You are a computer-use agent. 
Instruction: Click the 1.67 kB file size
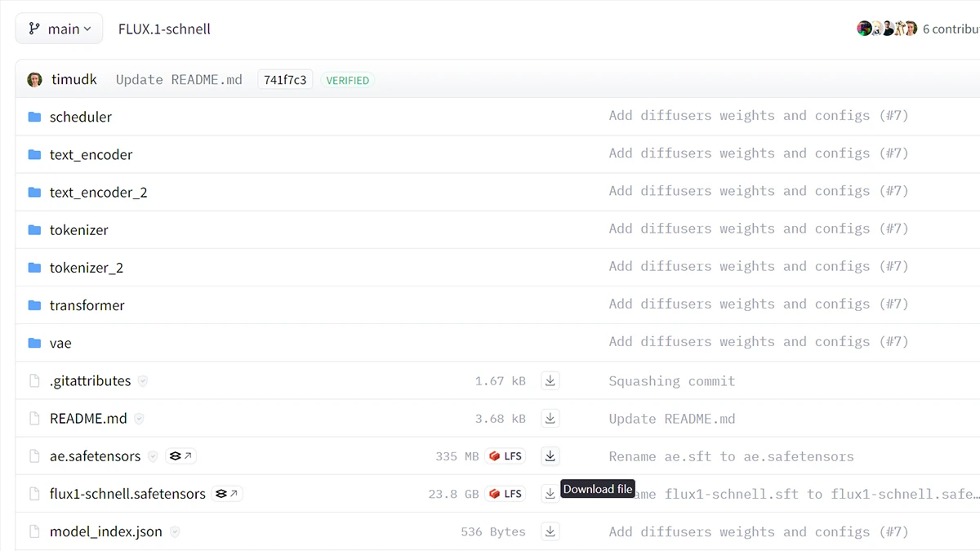click(501, 381)
